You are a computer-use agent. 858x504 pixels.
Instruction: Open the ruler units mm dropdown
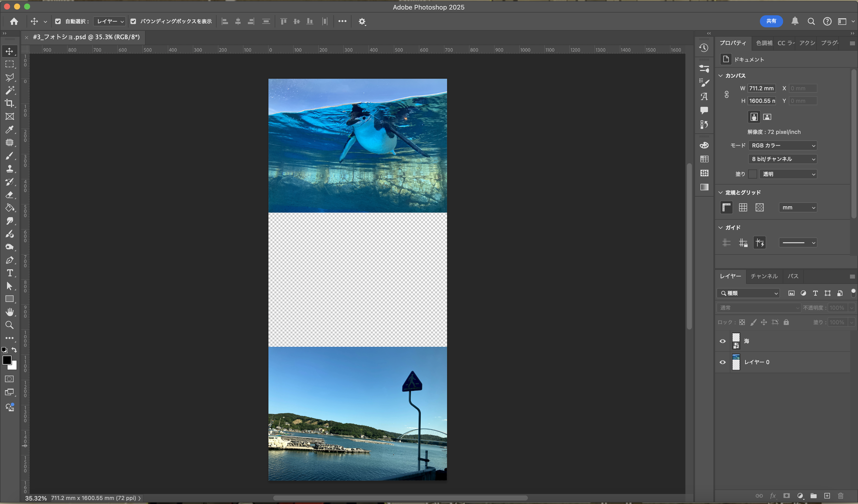(x=798, y=207)
